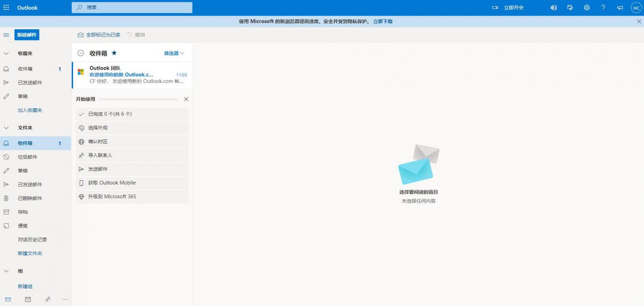The width and height of the screenshot is (644, 306).
Task: Click the 新建邮件 button
Action: 27,35
